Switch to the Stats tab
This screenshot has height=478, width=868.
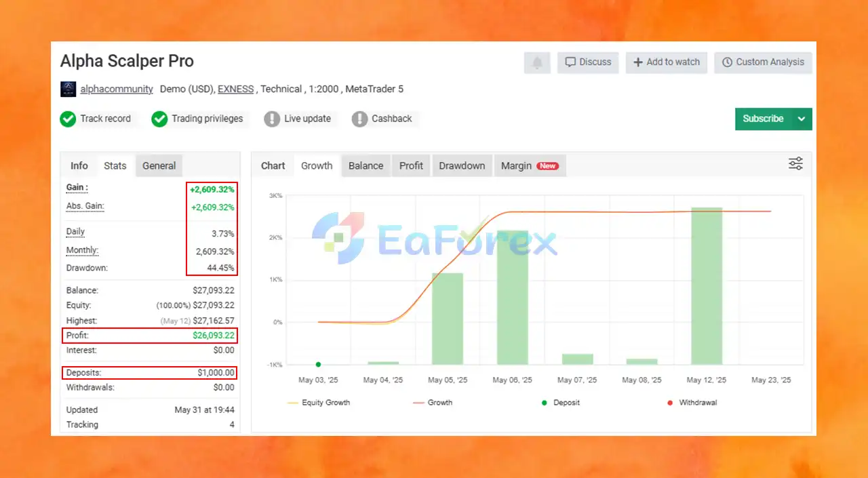(x=115, y=165)
